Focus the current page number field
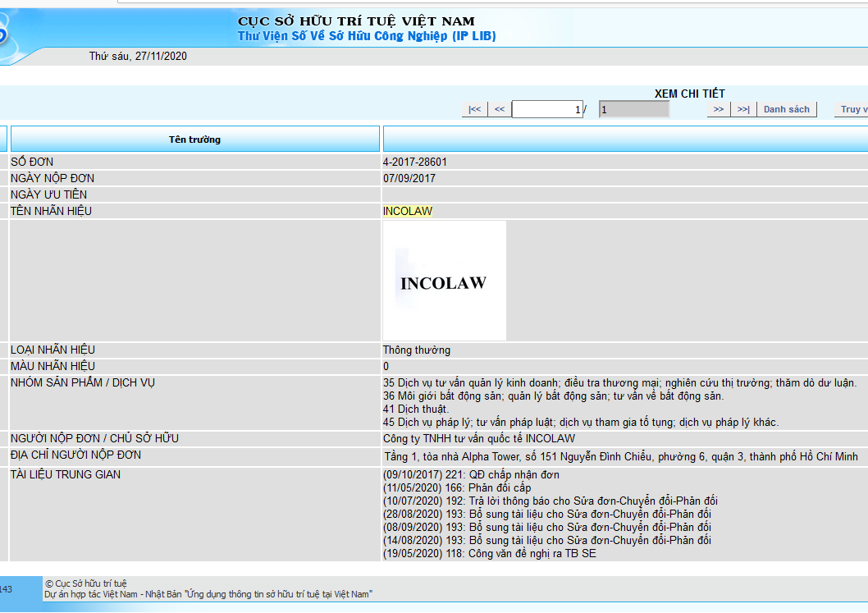The height and width of the screenshot is (613, 868). tap(547, 109)
